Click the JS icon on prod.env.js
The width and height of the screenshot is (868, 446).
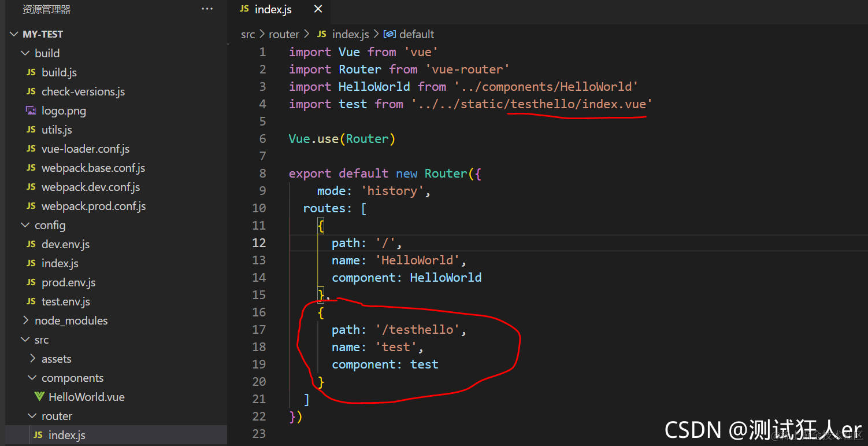click(x=31, y=282)
